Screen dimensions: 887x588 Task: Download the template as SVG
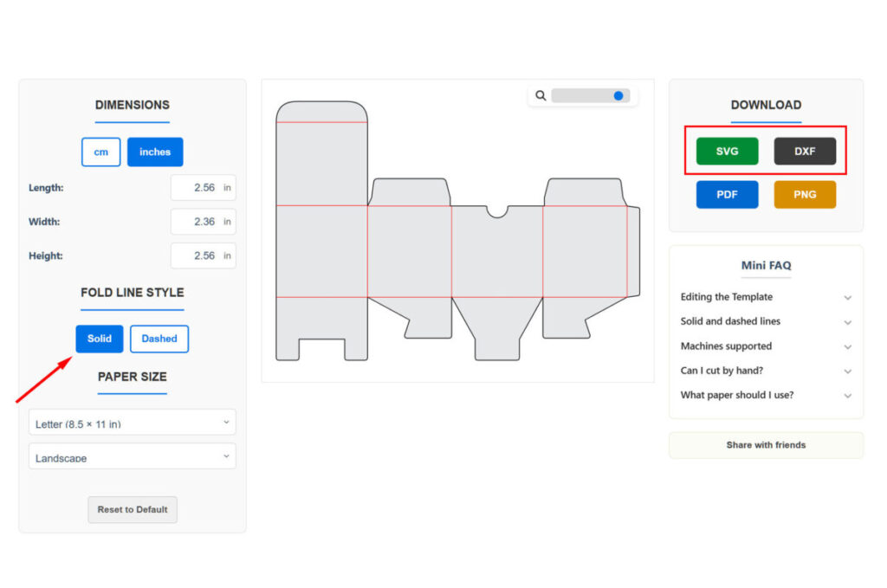(x=728, y=152)
